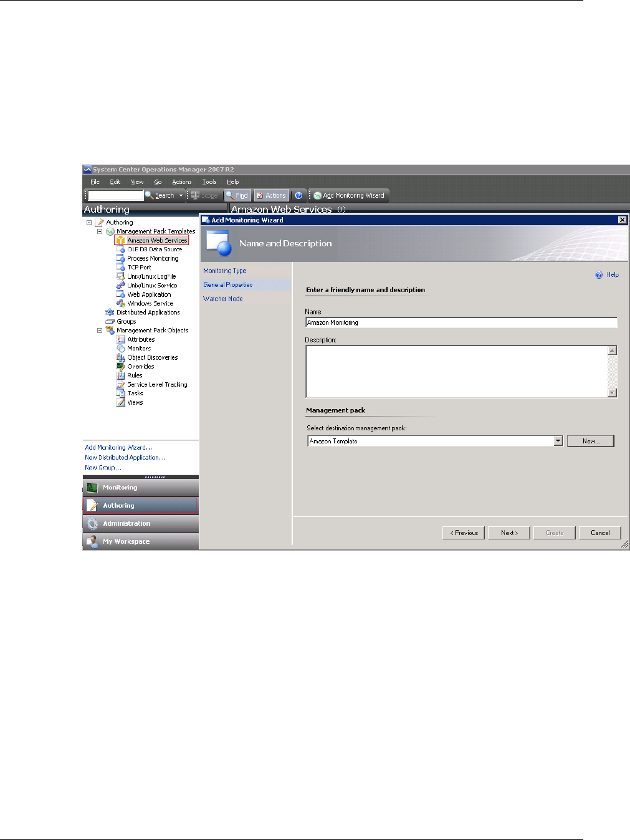Viewport: 630px width, 840px height.
Task: Click the New Distributed Application... link
Action: point(125,458)
